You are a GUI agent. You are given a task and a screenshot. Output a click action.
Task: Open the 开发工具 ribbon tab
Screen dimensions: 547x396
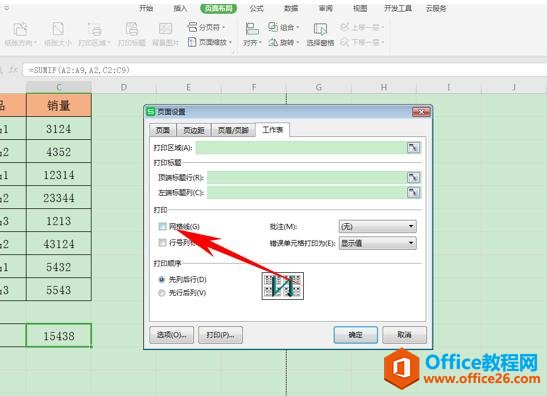click(398, 8)
